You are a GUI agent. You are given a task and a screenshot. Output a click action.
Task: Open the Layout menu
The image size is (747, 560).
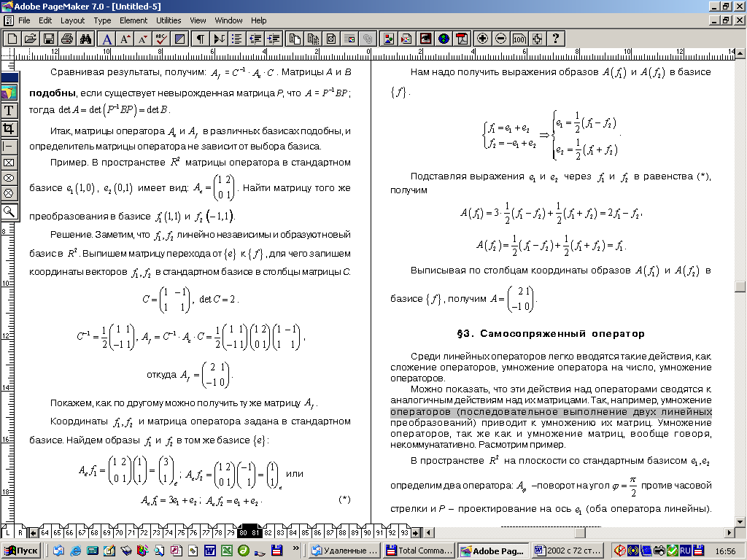point(72,20)
